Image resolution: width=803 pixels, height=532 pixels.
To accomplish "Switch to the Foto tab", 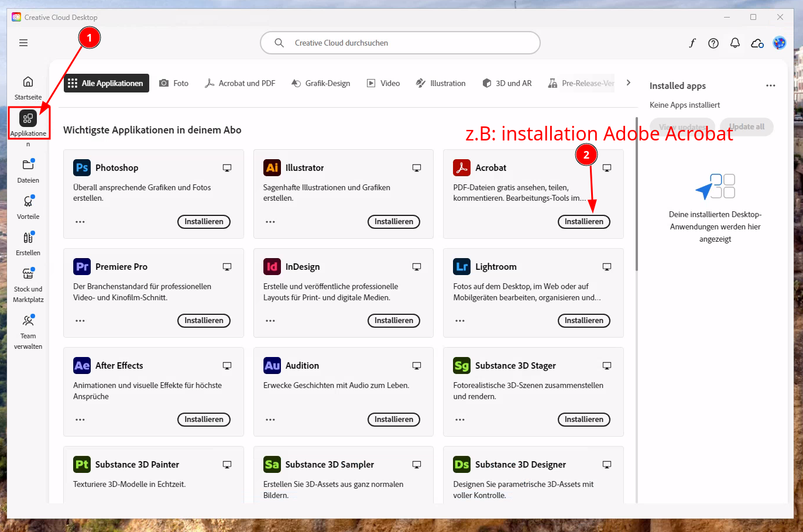I will pos(174,83).
